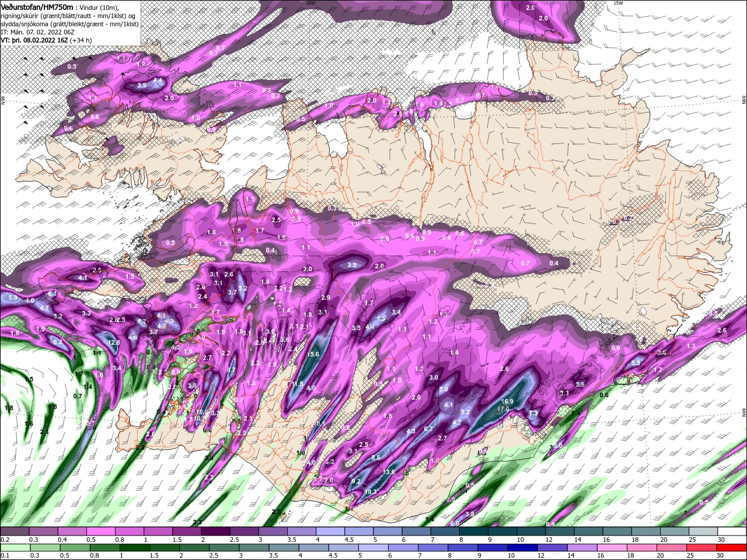The width and height of the screenshot is (747, 560).
Task: Click the 0.1 label on rain scale
Action: 4,556
